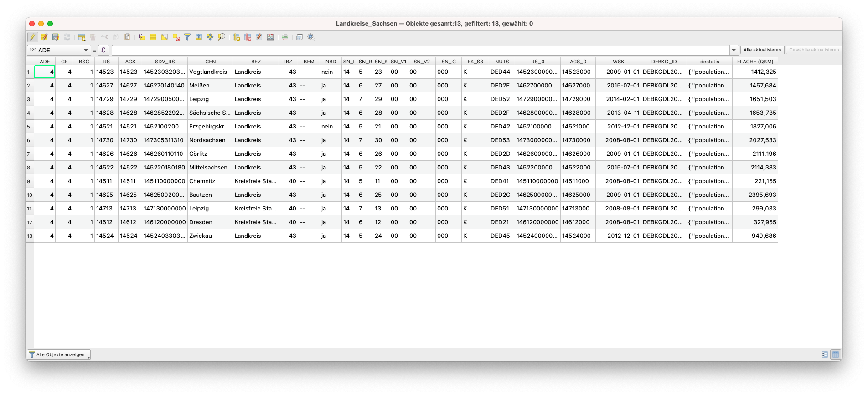Image resolution: width=868 pixels, height=395 pixels.
Task: Click the area value 1412,325
Action: (x=755, y=72)
